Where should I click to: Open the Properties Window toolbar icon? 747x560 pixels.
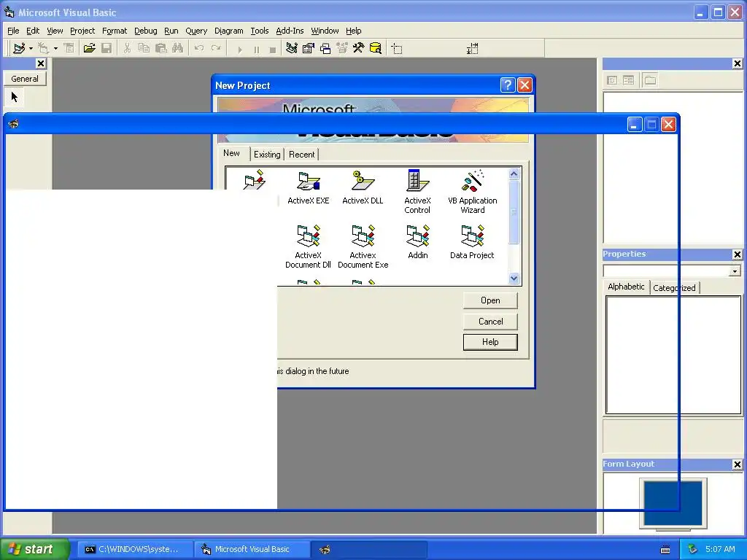pos(309,48)
